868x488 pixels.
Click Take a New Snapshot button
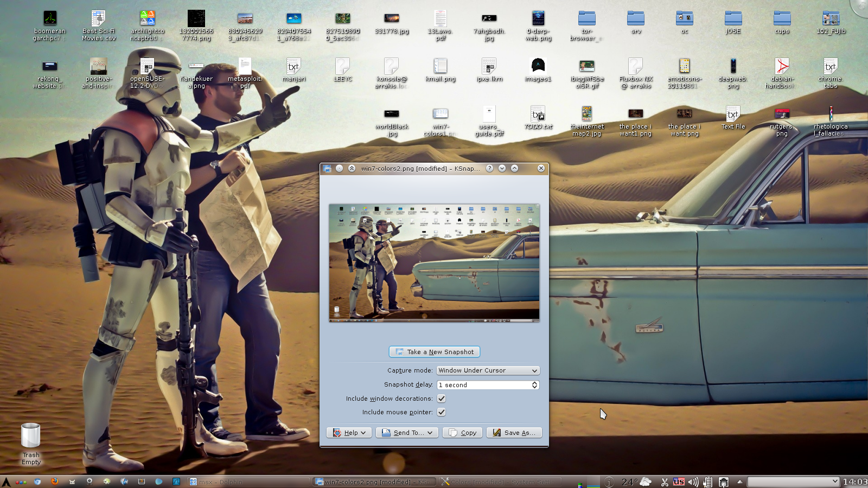435,352
